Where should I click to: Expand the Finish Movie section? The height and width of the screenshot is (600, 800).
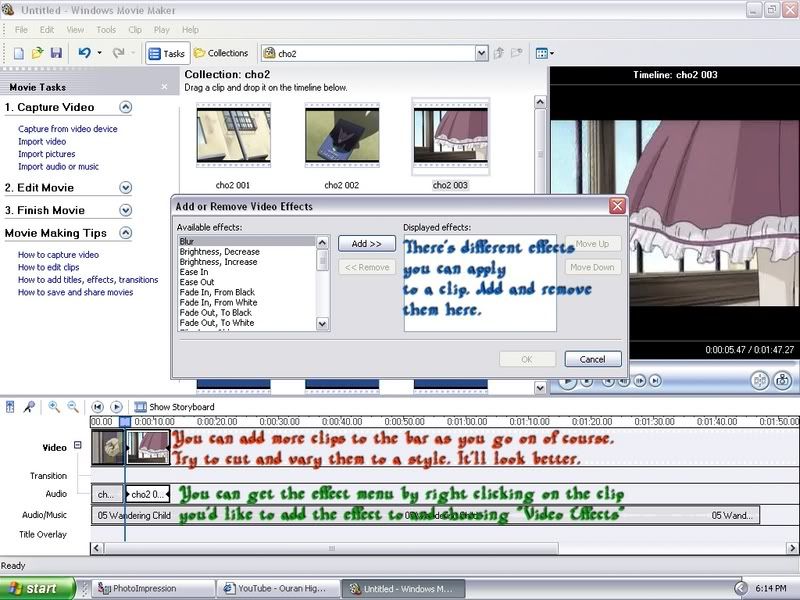point(126,210)
